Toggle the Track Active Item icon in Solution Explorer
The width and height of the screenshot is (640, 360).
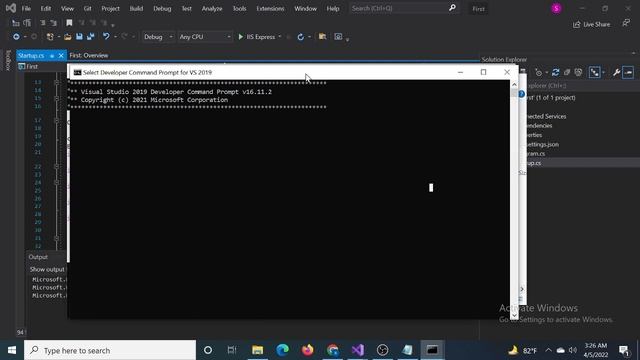[595, 72]
